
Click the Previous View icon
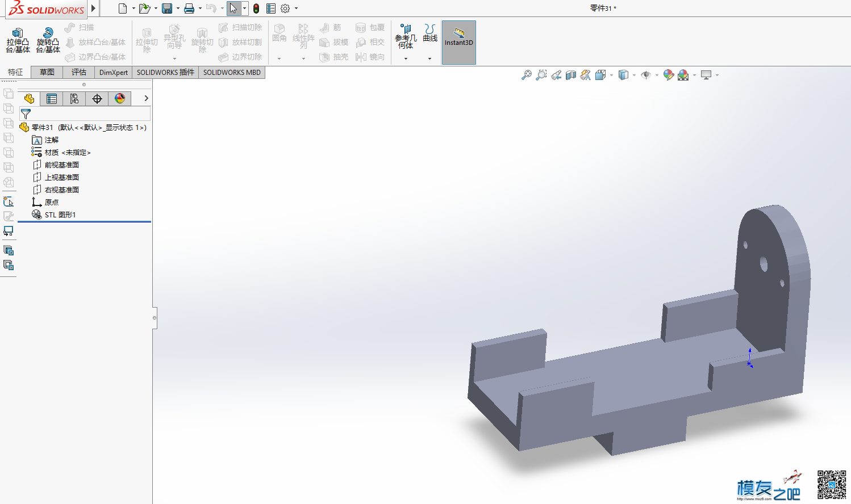click(556, 75)
